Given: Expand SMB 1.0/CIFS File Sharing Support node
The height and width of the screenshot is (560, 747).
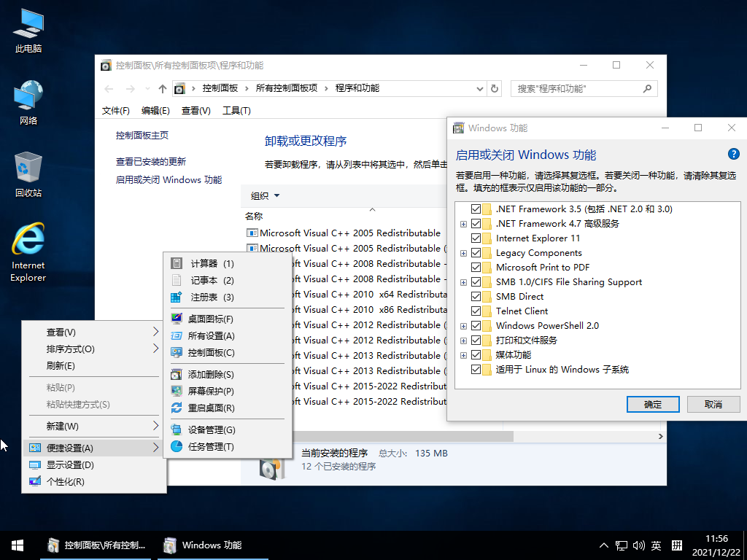Looking at the screenshot, I should (463, 282).
